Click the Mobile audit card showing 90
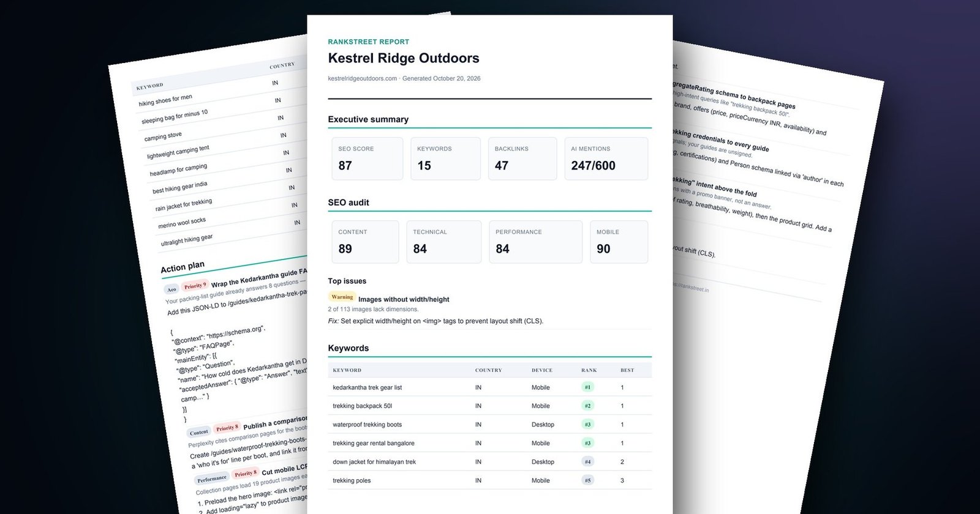Screen dimensions: 980x514 (619, 242)
